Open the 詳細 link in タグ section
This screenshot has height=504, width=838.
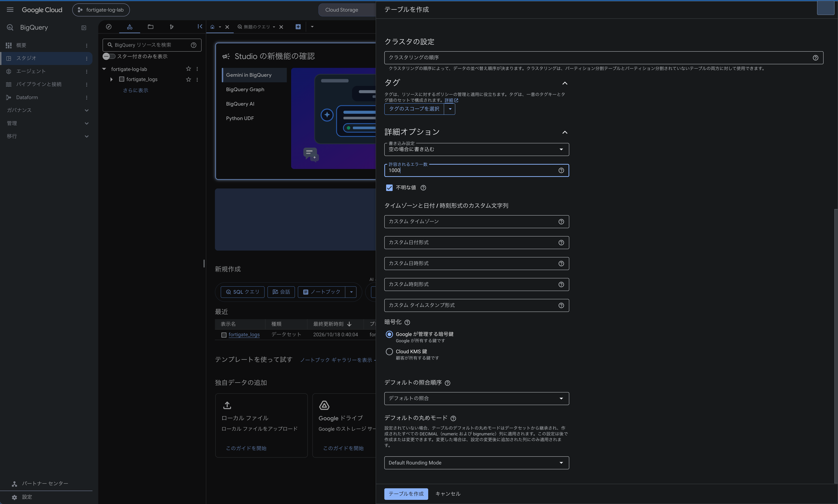point(451,100)
